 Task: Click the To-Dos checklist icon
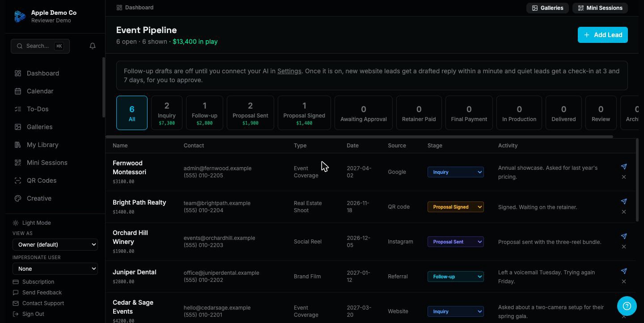[18, 109]
